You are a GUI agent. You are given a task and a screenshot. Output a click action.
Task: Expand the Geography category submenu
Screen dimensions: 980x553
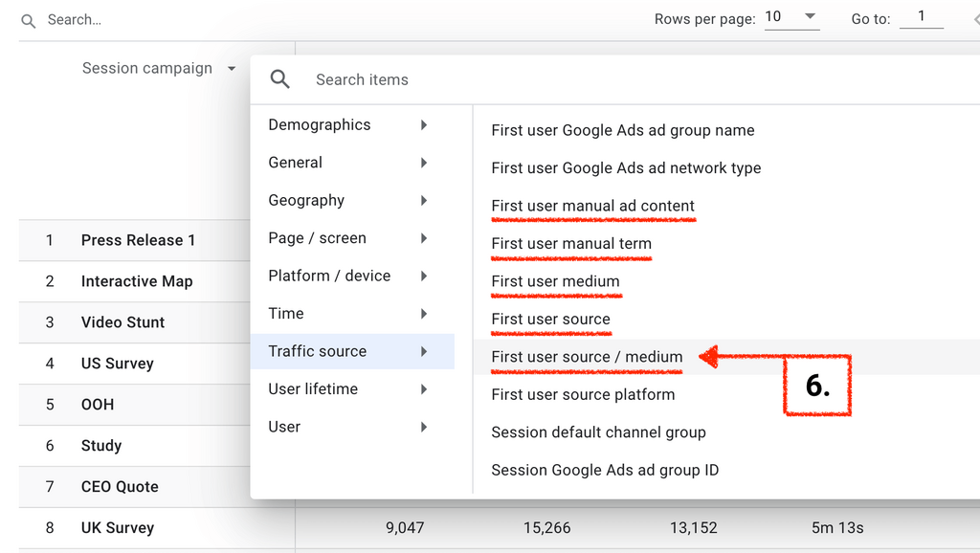349,200
